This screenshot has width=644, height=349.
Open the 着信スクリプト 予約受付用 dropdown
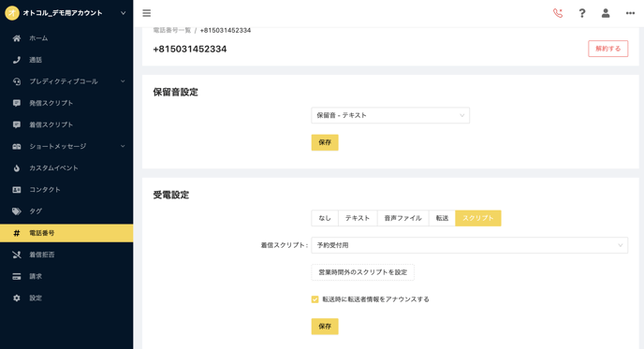(470, 245)
